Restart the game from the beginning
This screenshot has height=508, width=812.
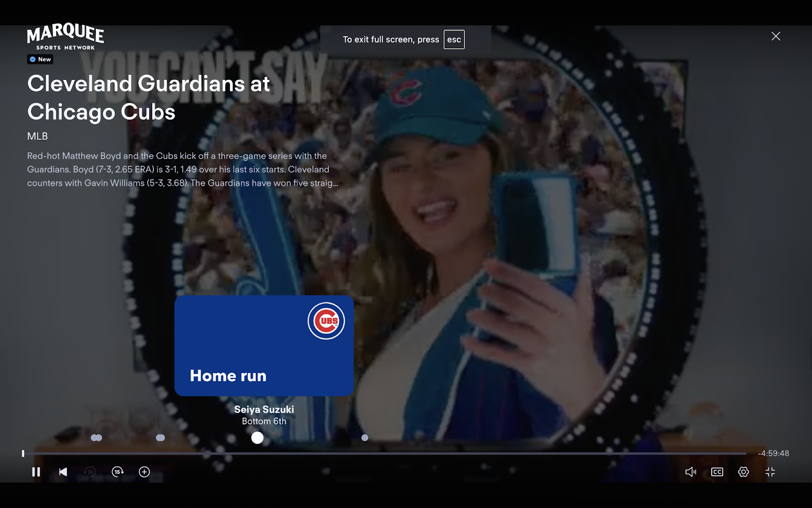pyautogui.click(x=63, y=472)
